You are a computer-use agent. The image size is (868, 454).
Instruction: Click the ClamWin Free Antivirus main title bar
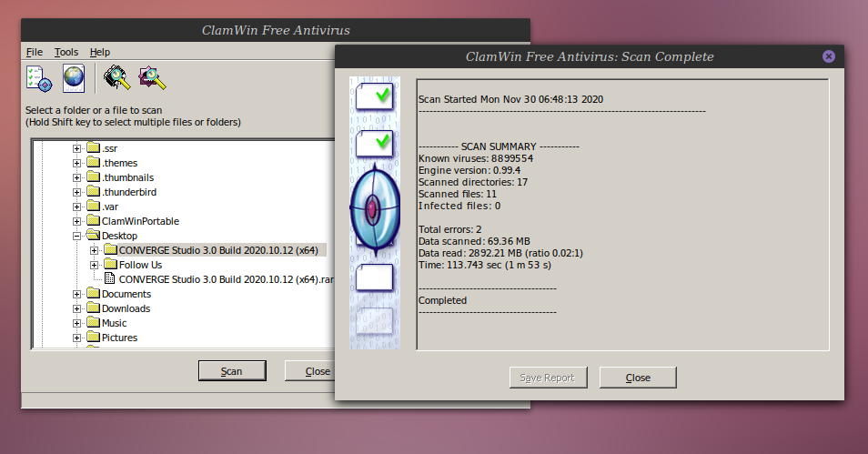pyautogui.click(x=276, y=30)
